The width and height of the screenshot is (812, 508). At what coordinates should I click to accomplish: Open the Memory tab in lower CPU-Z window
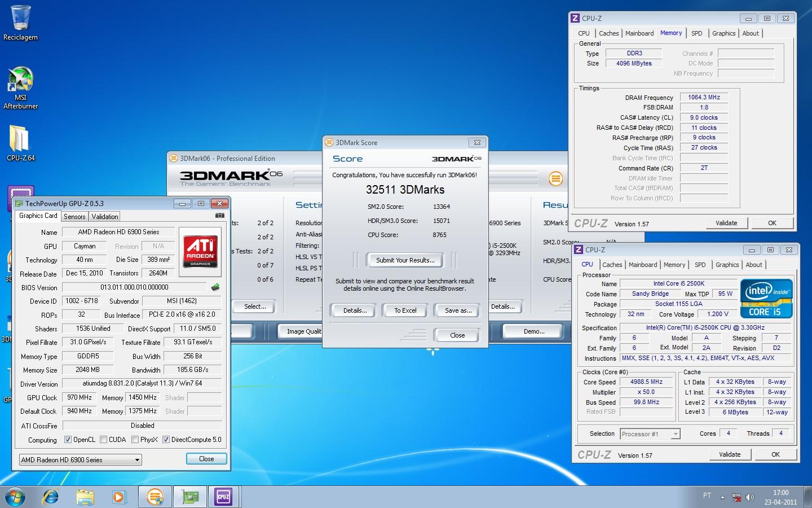click(x=674, y=265)
